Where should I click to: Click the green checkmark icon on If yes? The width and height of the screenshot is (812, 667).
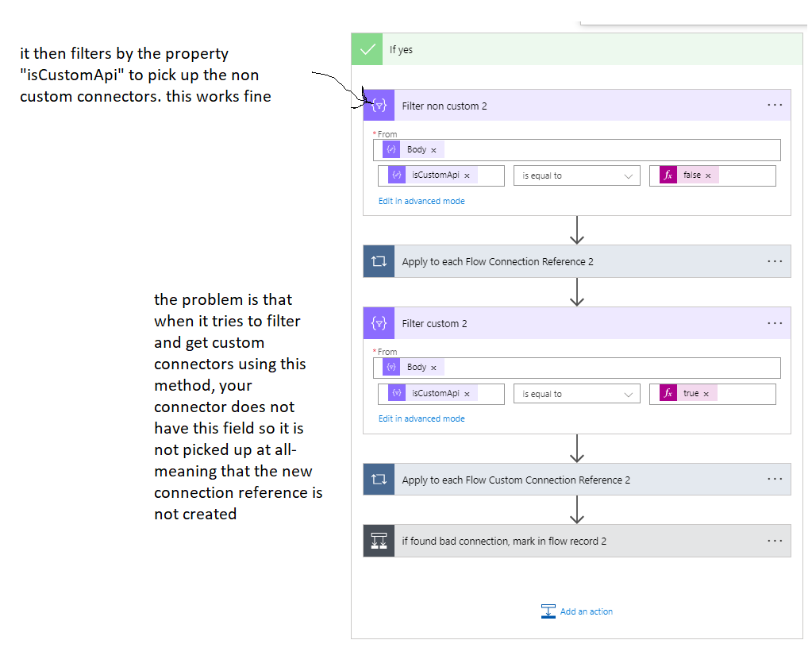pyautogui.click(x=366, y=48)
